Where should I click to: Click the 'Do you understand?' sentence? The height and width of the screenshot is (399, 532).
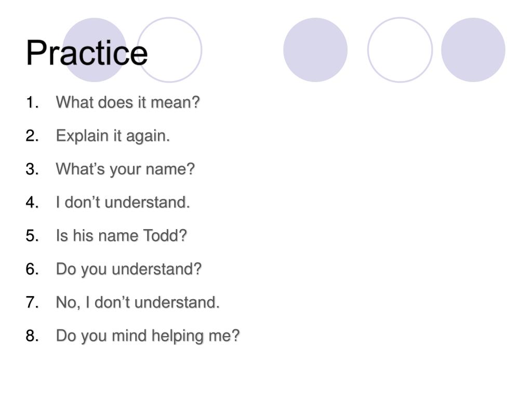click(129, 269)
